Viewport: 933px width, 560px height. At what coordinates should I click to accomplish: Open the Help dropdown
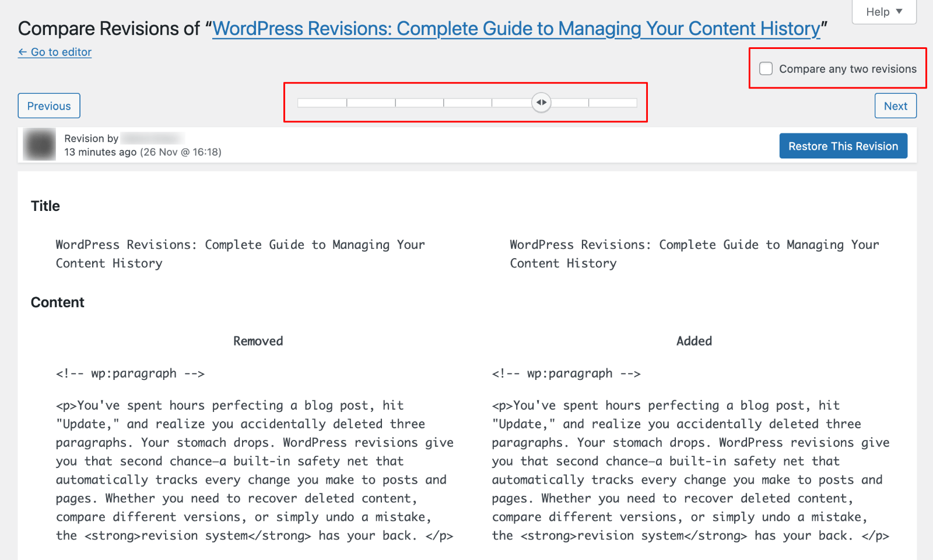coord(883,11)
